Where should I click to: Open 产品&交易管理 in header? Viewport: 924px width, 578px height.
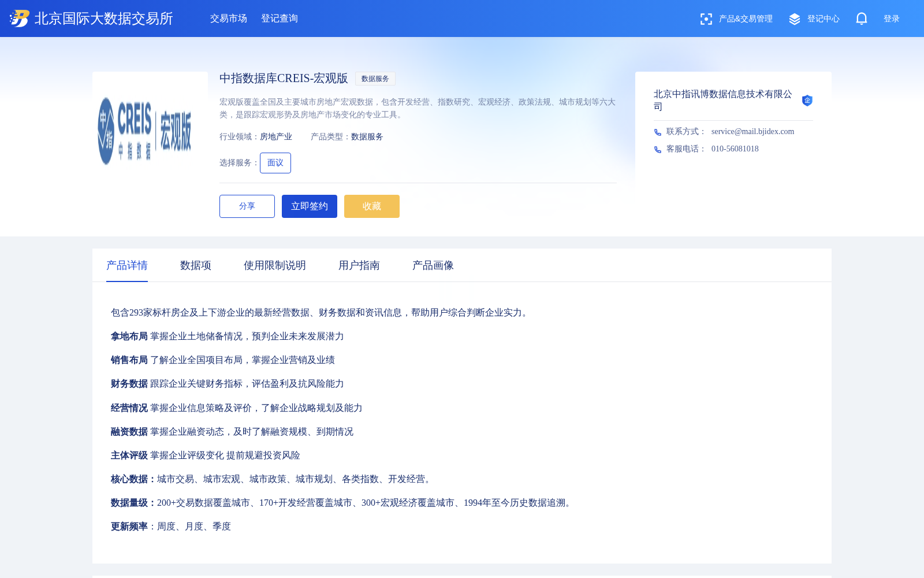click(x=746, y=19)
